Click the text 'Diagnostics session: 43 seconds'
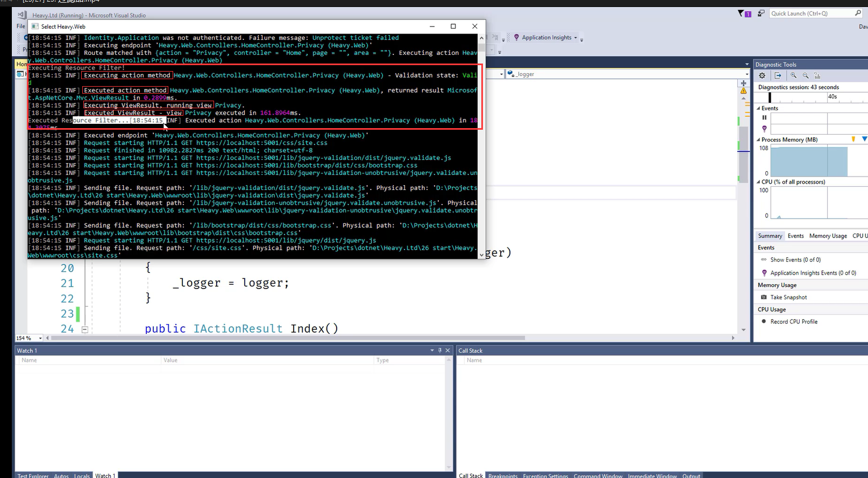The width and height of the screenshot is (868, 478). [798, 87]
